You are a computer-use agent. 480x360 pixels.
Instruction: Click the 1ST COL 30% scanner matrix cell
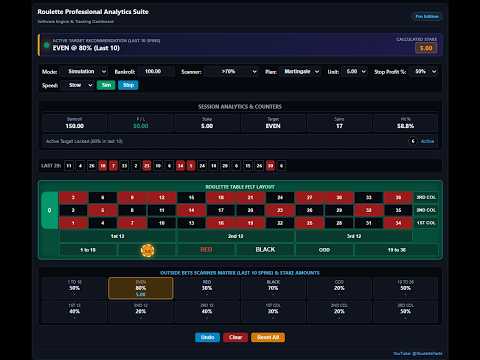tap(273, 311)
